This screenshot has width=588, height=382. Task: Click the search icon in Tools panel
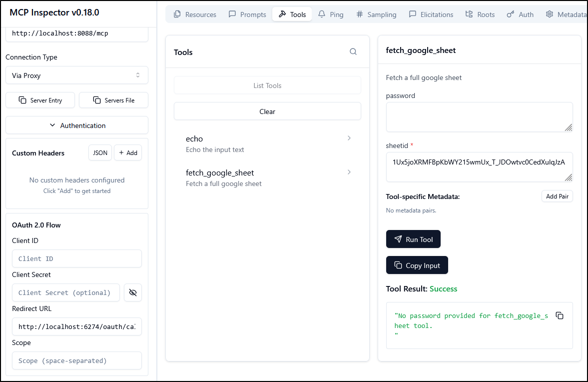[353, 52]
